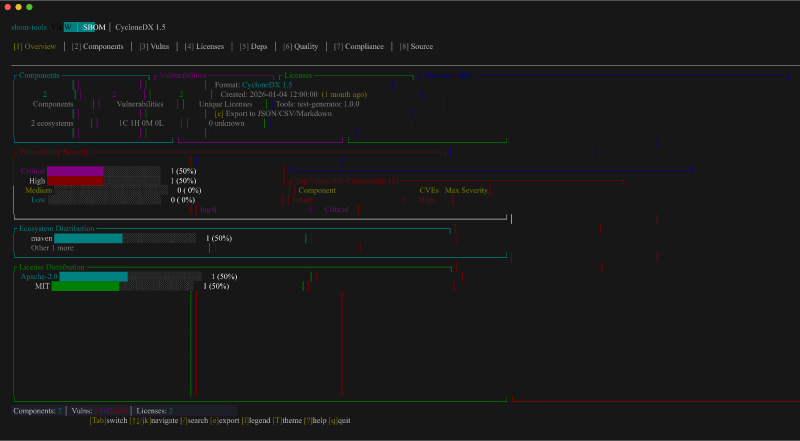The image size is (800, 441).
Task: Select the MIT license green bar
Action: [85, 286]
